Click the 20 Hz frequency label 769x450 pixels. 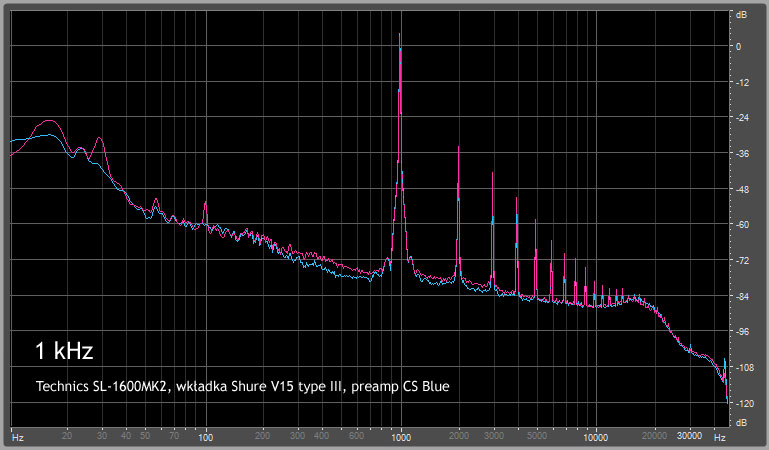67,435
